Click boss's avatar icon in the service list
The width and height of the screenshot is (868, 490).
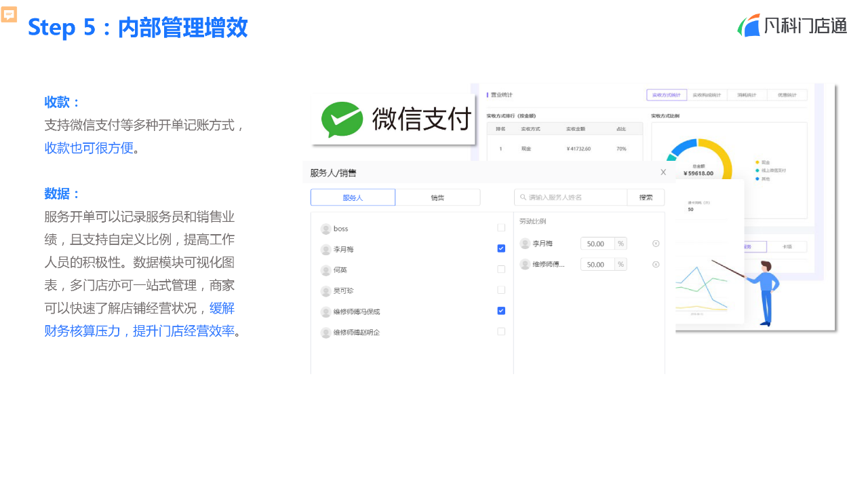click(x=324, y=228)
